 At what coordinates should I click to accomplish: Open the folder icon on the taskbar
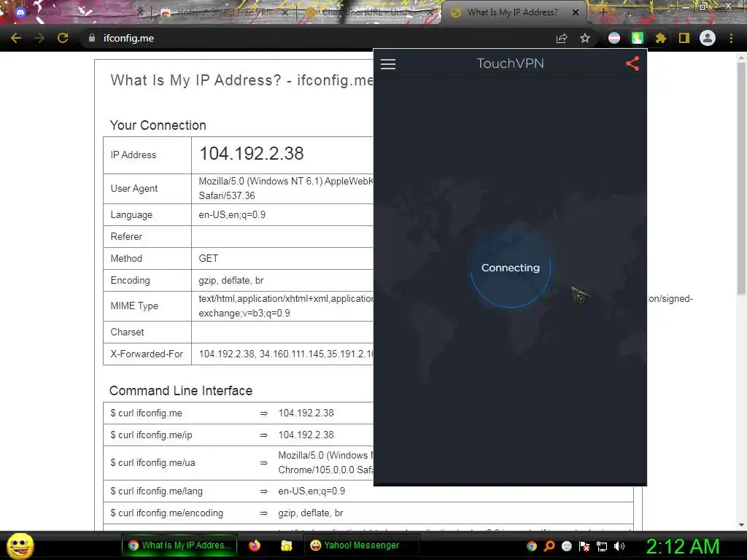tap(286, 545)
